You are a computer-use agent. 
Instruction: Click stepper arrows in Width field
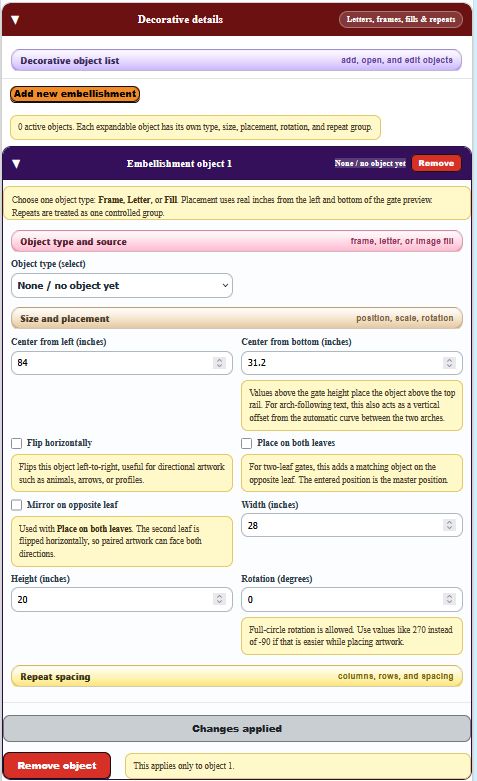click(x=449, y=525)
